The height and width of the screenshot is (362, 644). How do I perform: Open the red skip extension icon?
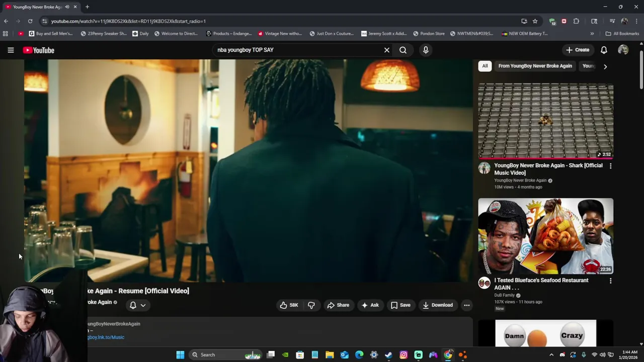pyautogui.click(x=564, y=21)
